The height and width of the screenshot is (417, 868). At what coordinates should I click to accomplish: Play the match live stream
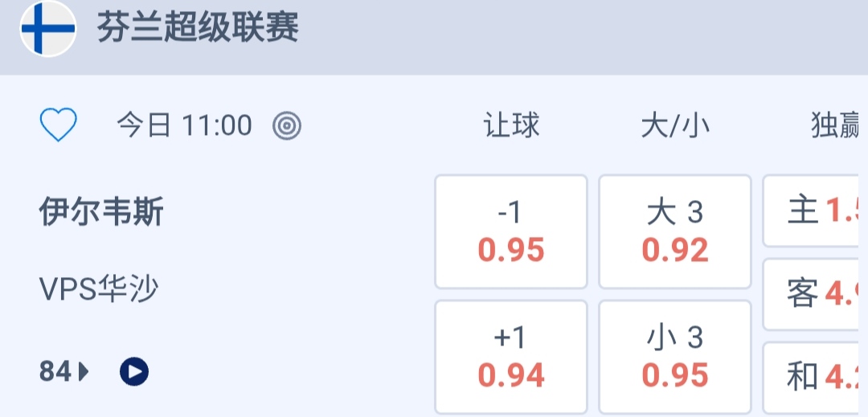click(134, 371)
